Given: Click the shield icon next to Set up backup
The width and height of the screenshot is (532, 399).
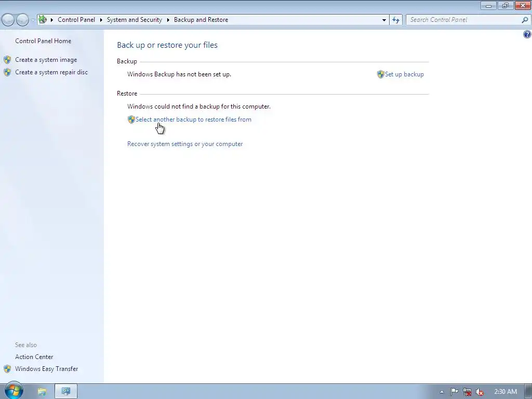Looking at the screenshot, I should coord(380,74).
